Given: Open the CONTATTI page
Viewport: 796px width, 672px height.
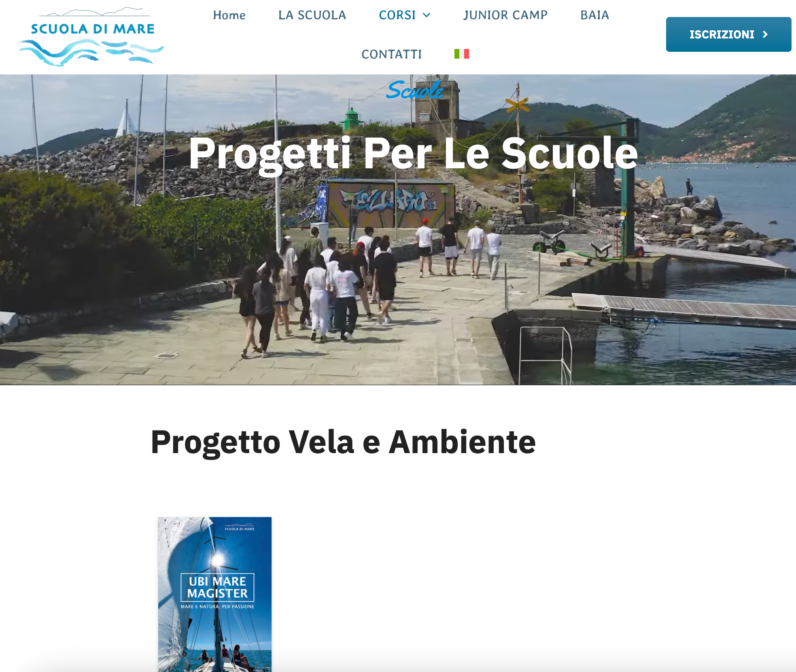Looking at the screenshot, I should pos(391,54).
